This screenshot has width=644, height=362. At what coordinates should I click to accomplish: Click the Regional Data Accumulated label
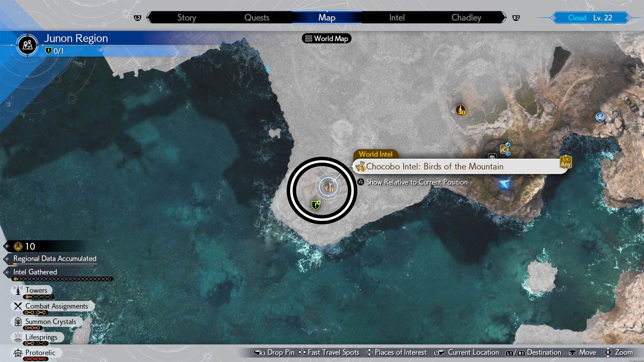pos(55,258)
